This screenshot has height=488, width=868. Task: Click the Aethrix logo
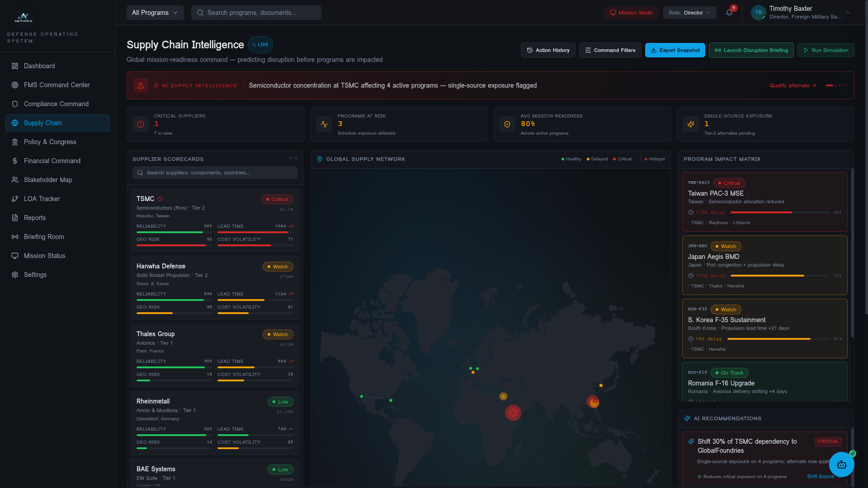tap(24, 17)
